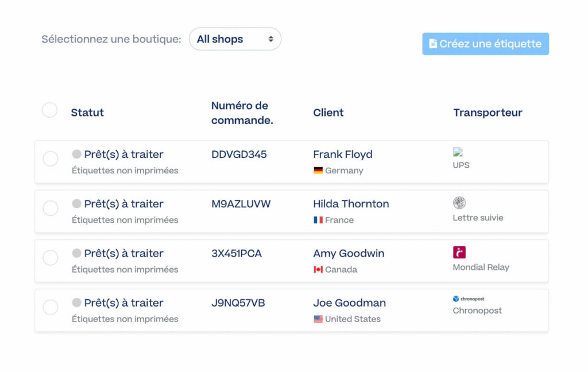Click the Créez une étiquette button
Screen dimensions: 588x372
[485, 43]
